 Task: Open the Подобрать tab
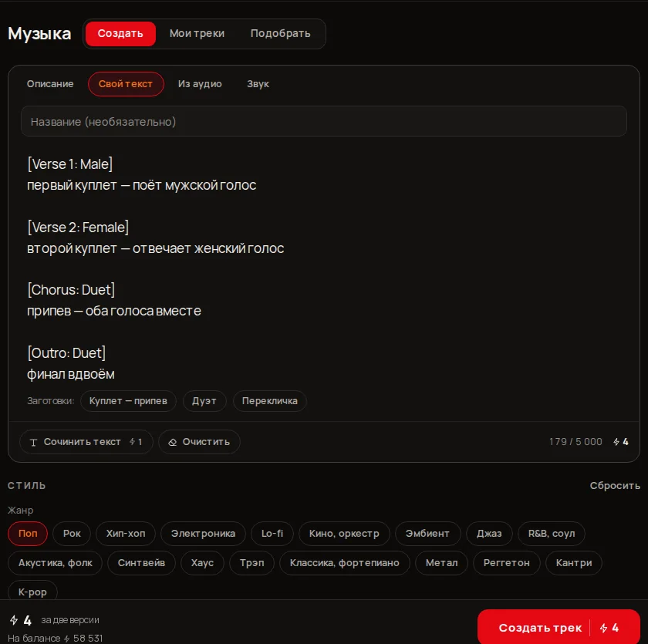pyautogui.click(x=280, y=33)
